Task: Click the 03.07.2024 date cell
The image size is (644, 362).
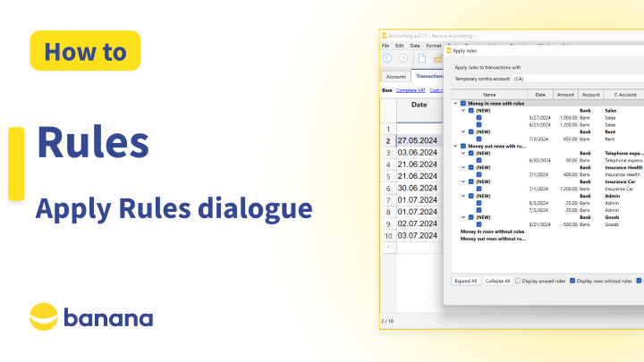Action: [419, 236]
